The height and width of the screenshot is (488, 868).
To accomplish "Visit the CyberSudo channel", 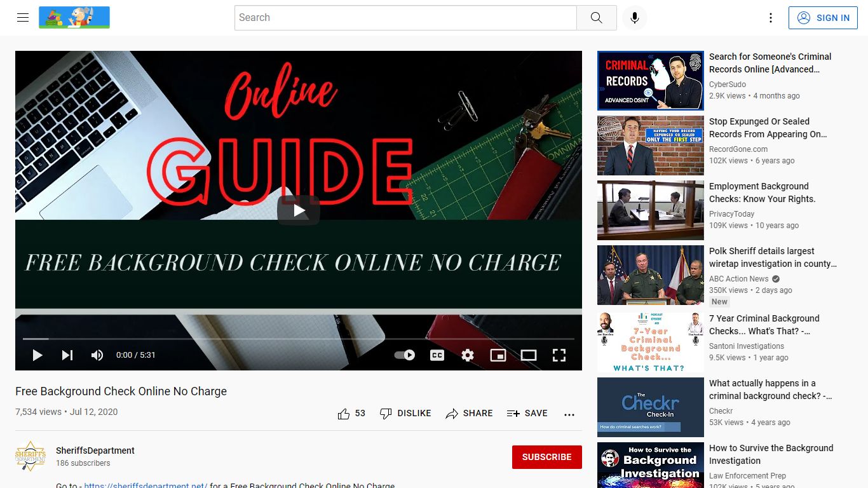I will pyautogui.click(x=728, y=85).
